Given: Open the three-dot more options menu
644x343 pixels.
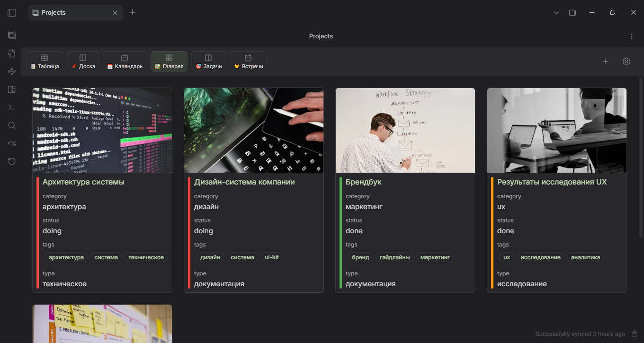Looking at the screenshot, I should [632, 36].
